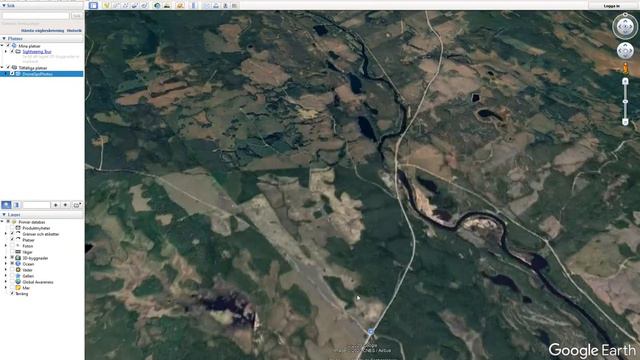Click the Places panel filter field
Viewport: 640px width, 360px height.
pos(36,205)
